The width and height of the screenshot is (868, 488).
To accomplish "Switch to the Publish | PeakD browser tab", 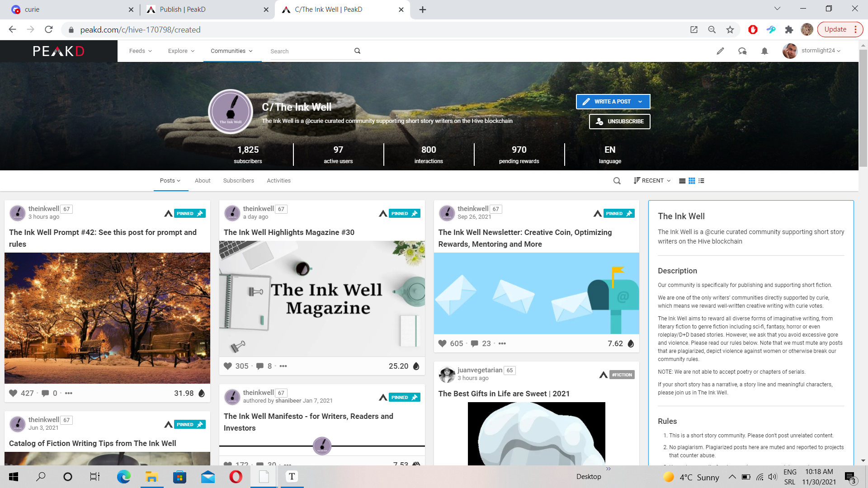I will coord(207,9).
